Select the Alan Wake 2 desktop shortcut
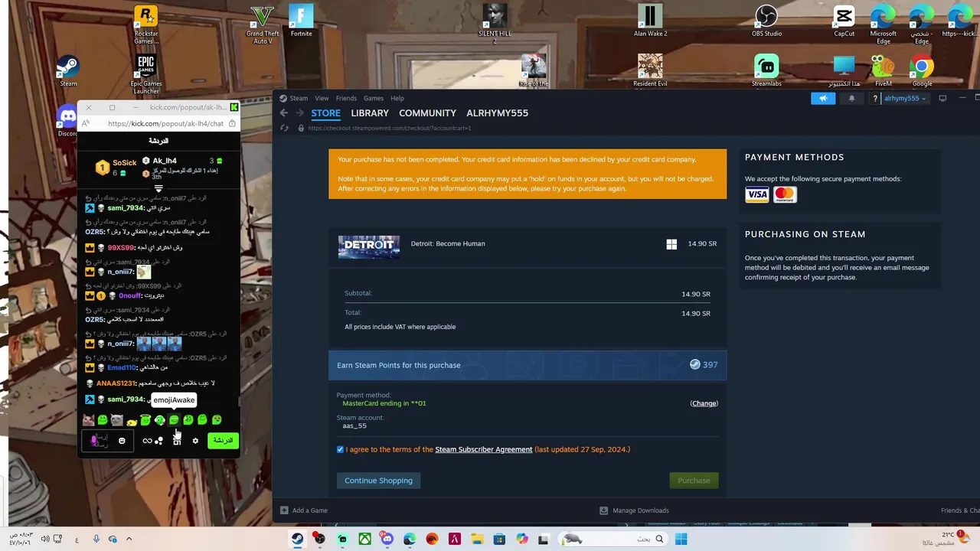The height and width of the screenshot is (551, 980). pyautogui.click(x=650, y=21)
